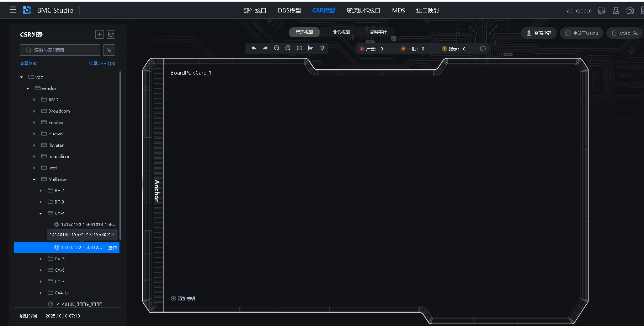Click the add CSR plus icon
Image resolution: width=644 pixels, height=326 pixels.
pyautogui.click(x=100, y=34)
